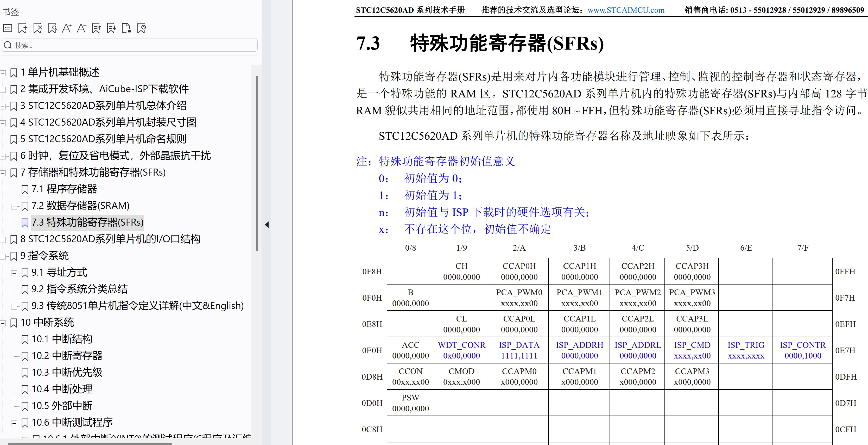Click bookmark icon beside 7.1 程序存储器

pos(25,190)
